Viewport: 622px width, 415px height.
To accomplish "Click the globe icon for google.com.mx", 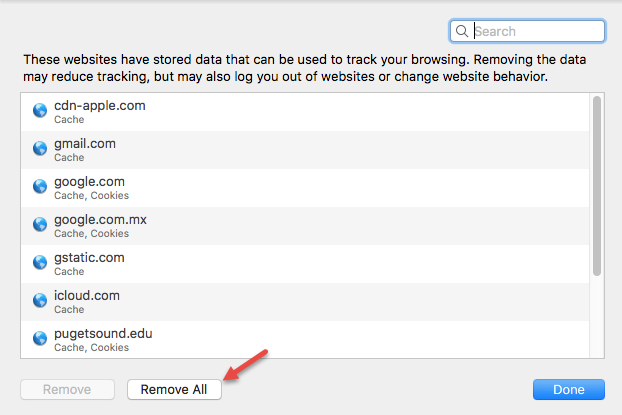I will click(x=40, y=225).
